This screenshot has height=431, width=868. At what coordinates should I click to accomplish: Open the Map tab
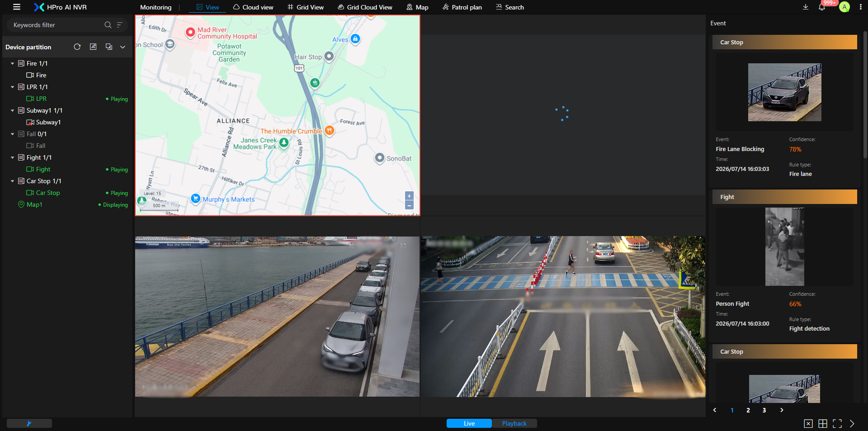[x=417, y=7]
